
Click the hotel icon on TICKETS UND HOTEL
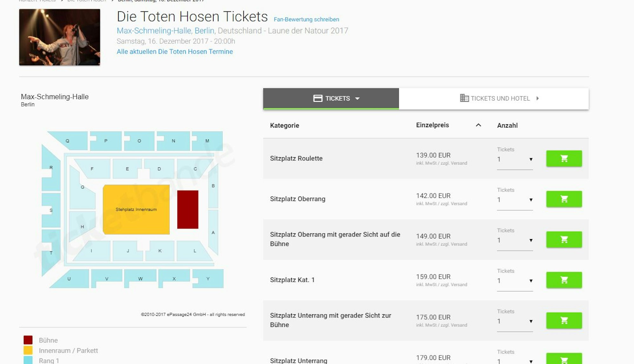pyautogui.click(x=464, y=98)
